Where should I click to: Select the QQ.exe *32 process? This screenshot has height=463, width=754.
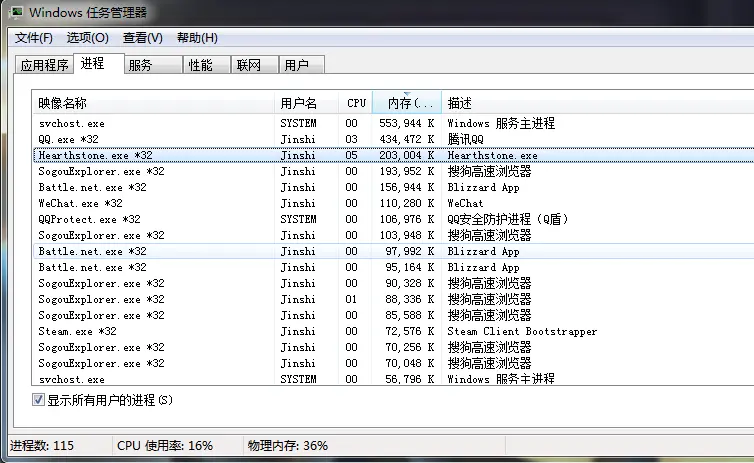(393, 139)
